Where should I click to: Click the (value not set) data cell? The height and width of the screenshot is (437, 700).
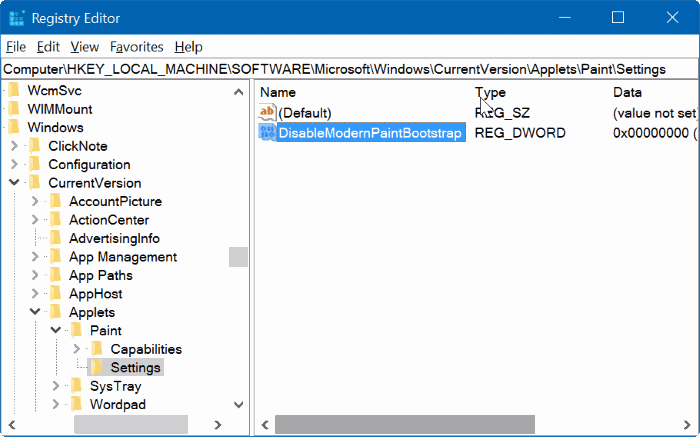(654, 113)
